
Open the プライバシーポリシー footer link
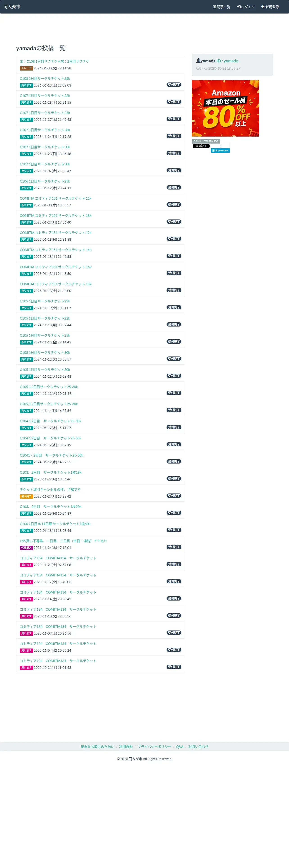pyautogui.click(x=154, y=747)
